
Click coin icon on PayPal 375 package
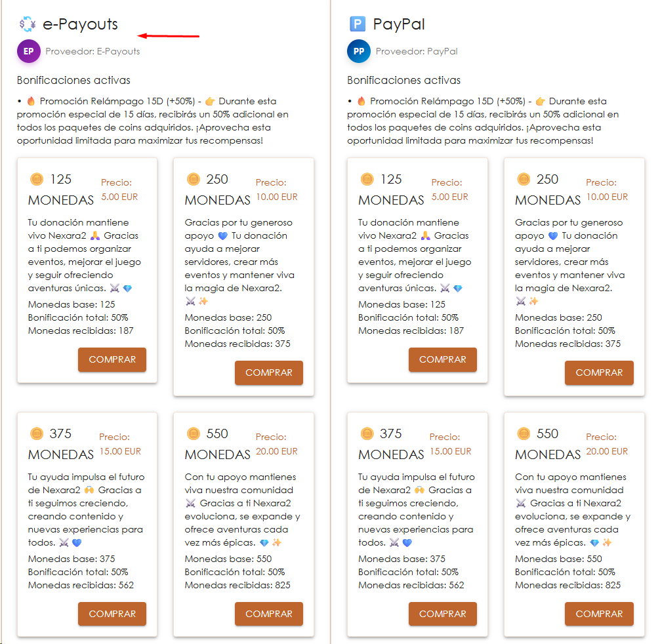(367, 433)
